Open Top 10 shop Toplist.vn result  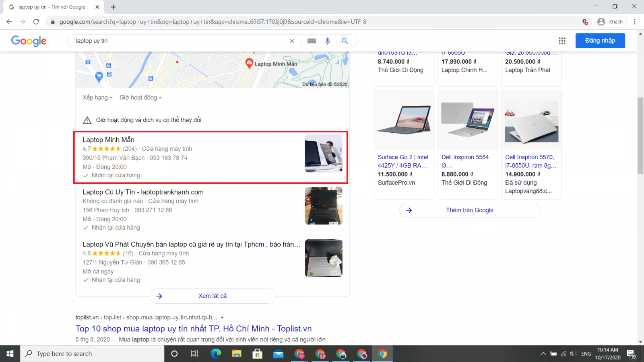click(194, 329)
